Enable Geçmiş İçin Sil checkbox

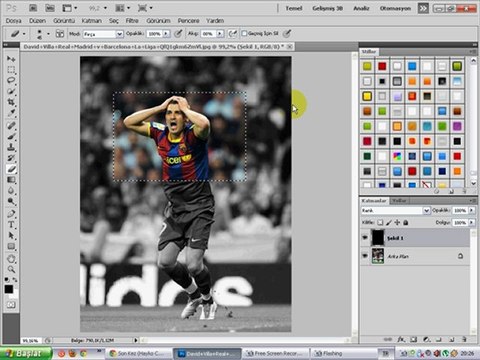pos(244,33)
